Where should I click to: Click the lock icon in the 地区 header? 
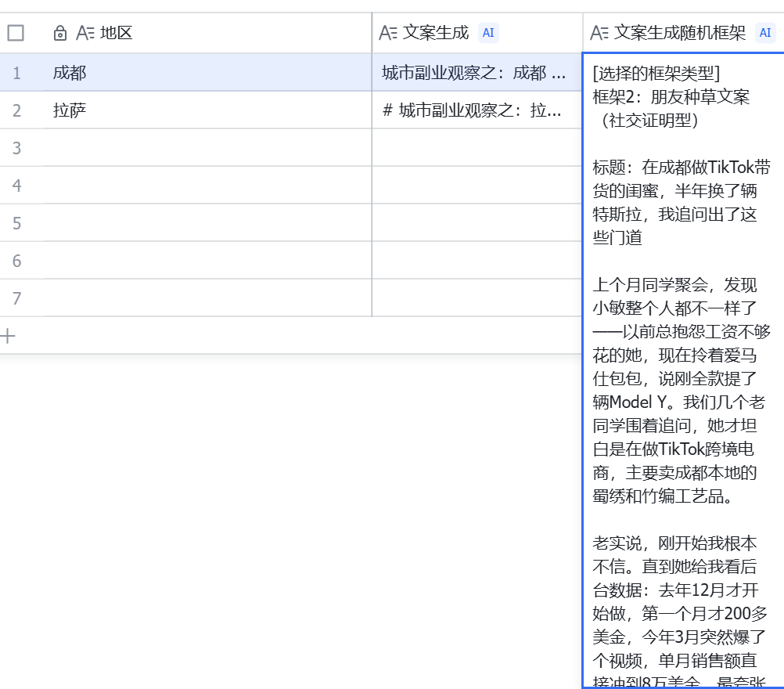coord(60,33)
